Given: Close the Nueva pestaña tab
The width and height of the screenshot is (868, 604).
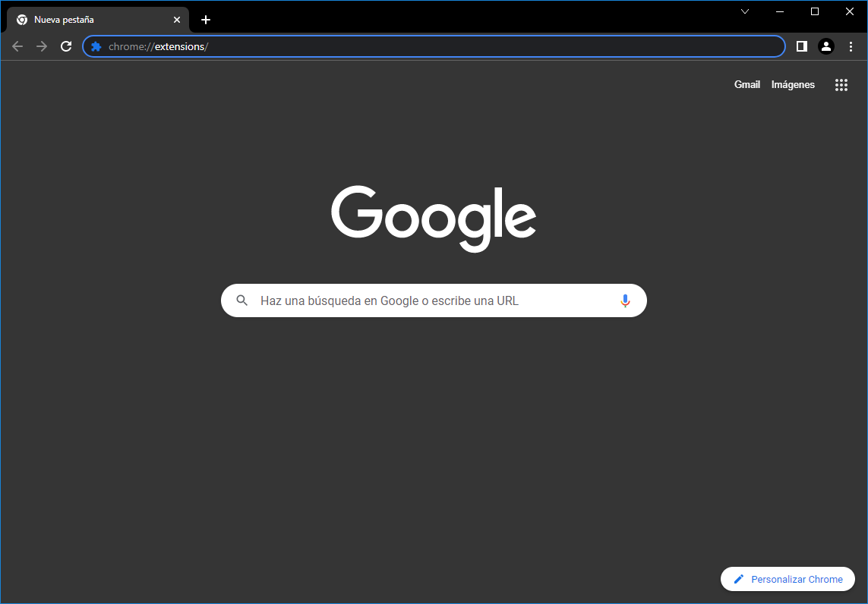Looking at the screenshot, I should point(177,20).
